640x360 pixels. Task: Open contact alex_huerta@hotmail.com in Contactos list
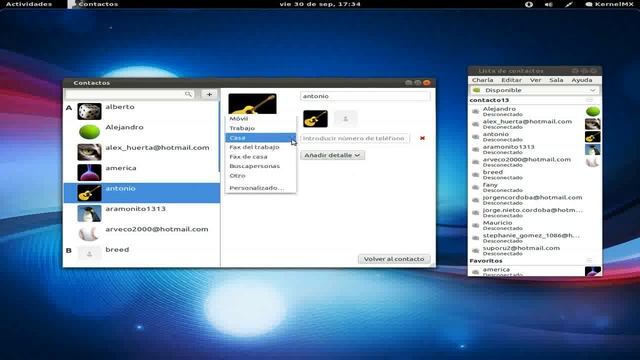coord(142,152)
